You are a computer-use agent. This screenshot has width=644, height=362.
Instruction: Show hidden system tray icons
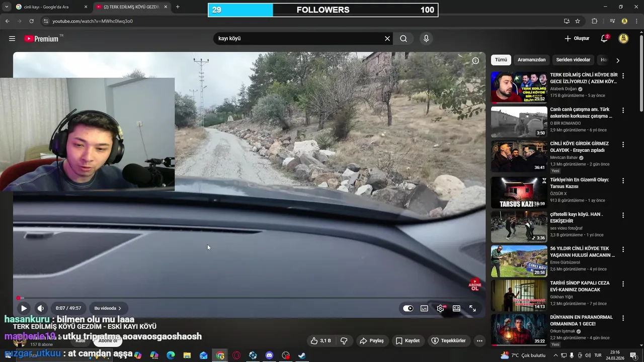[x=555, y=355]
